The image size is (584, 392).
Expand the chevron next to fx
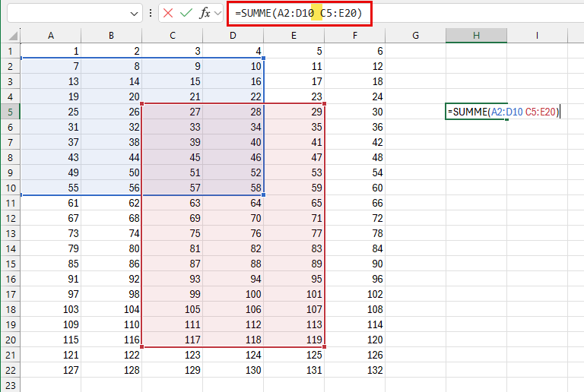coord(218,13)
